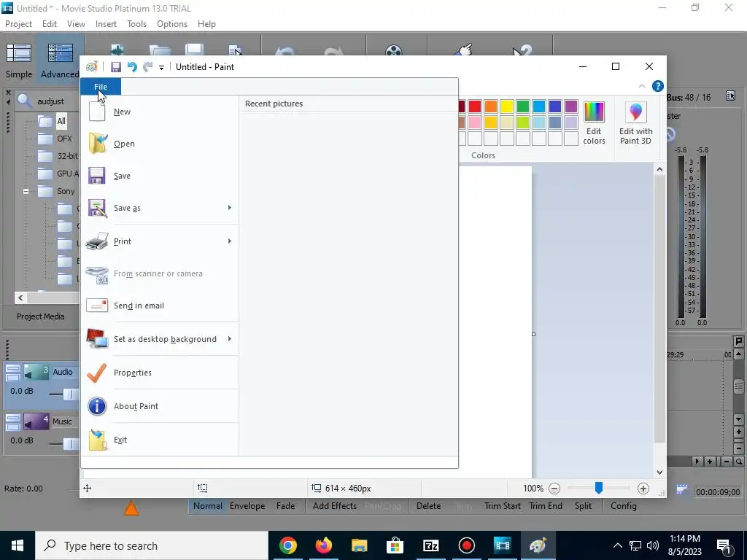Click the Delete button in Movie Studio
The height and width of the screenshot is (560, 747).
coord(428,506)
